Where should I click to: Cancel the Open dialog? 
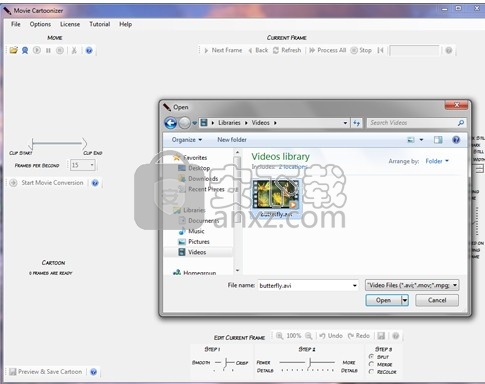[437, 300]
